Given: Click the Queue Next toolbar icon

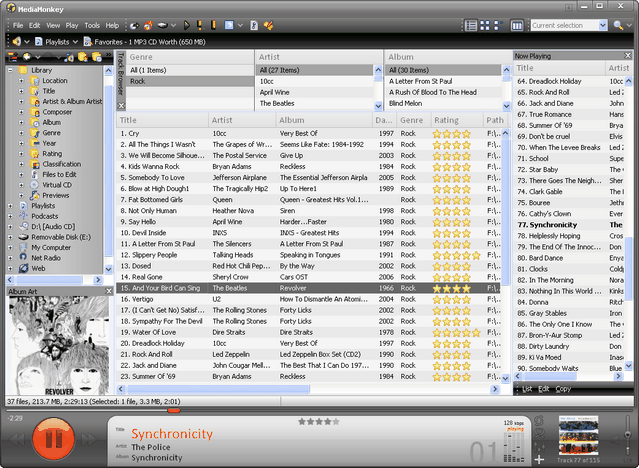Looking at the screenshot, I should tap(200, 26).
